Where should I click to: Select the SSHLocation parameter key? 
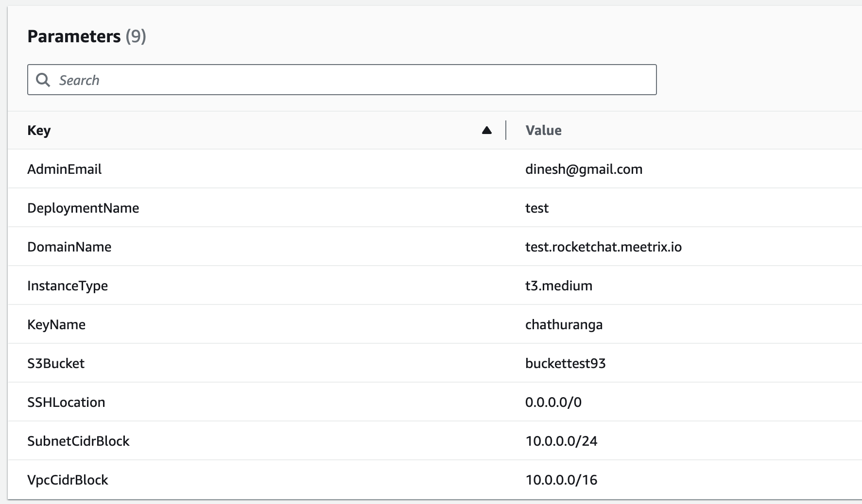66,402
